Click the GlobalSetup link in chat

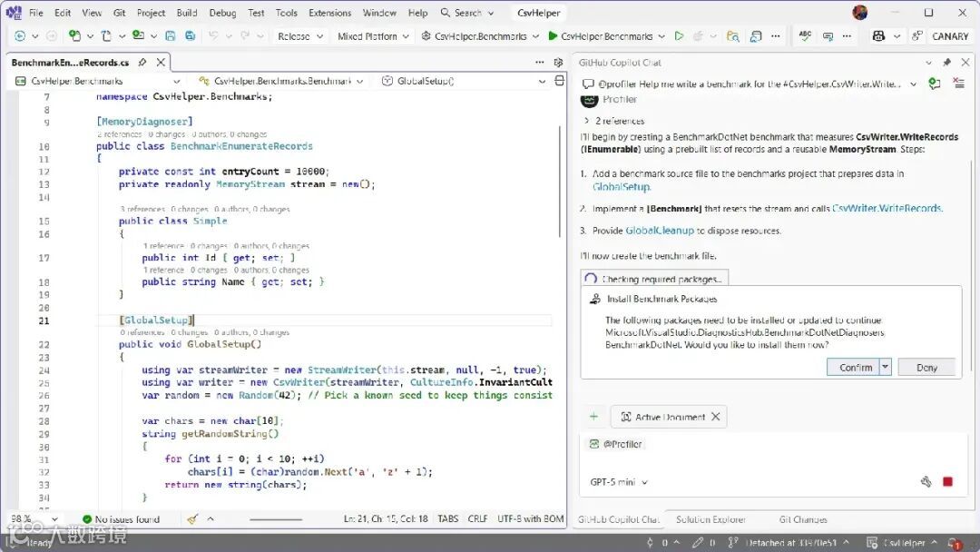tap(622, 186)
